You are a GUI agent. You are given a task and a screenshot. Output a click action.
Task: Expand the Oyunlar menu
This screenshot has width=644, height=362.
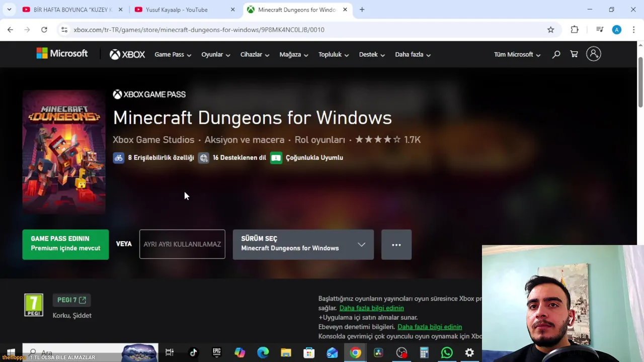click(215, 54)
